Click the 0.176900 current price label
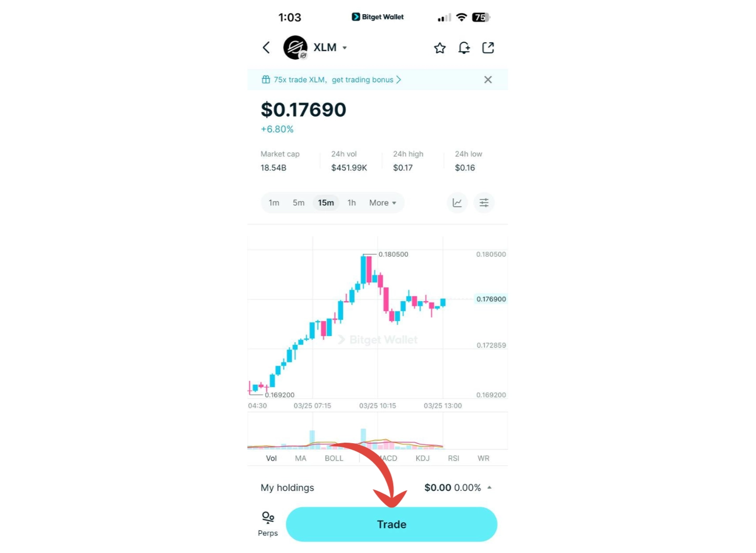 coord(490,299)
